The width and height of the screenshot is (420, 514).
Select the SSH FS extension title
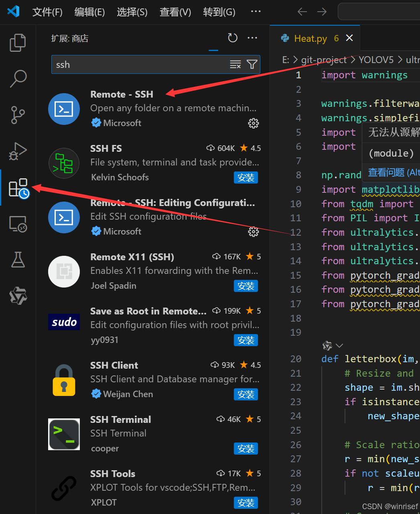pyautogui.click(x=106, y=149)
